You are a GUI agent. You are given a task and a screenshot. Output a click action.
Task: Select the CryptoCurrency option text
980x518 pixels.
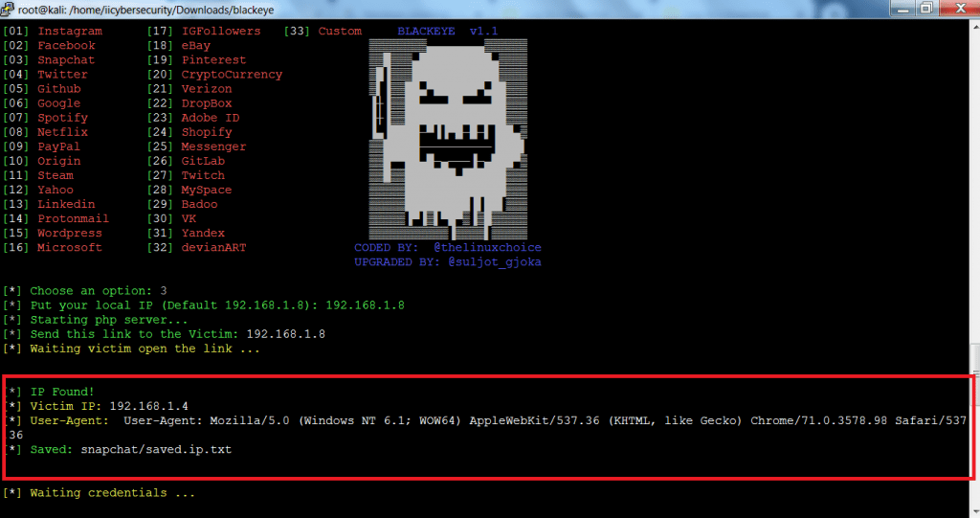point(232,74)
